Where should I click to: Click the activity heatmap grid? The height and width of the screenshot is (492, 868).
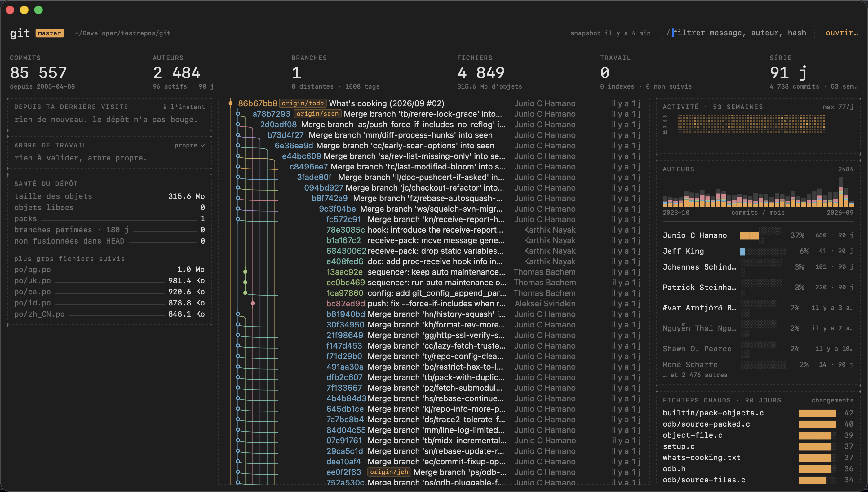(751, 124)
